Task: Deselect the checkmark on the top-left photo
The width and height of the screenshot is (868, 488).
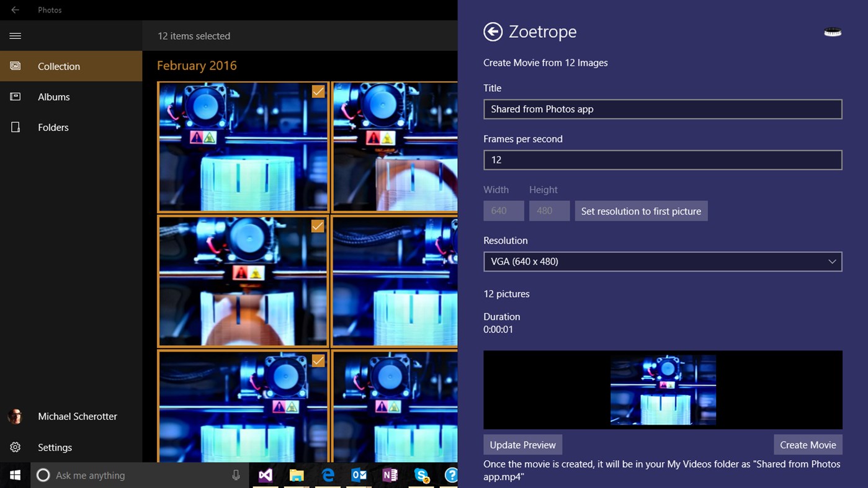Action: pyautogui.click(x=318, y=91)
